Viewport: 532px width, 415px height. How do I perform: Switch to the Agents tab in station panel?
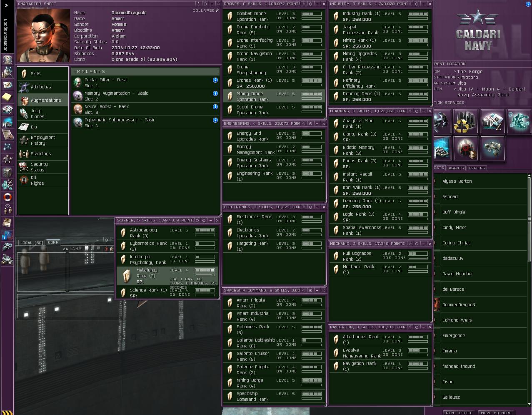coord(456,168)
